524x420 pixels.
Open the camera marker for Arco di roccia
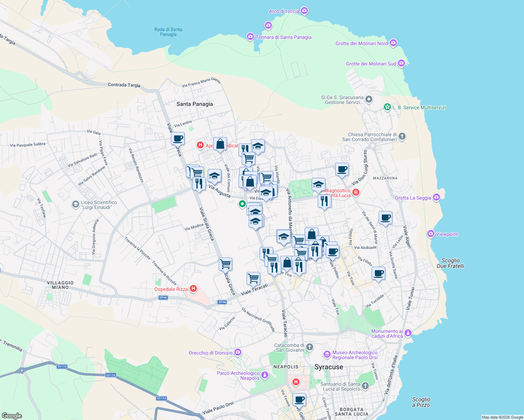304,11
